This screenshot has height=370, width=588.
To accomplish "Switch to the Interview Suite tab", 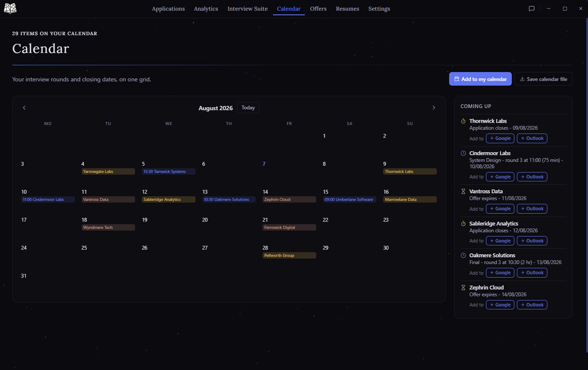I will pos(248,8).
